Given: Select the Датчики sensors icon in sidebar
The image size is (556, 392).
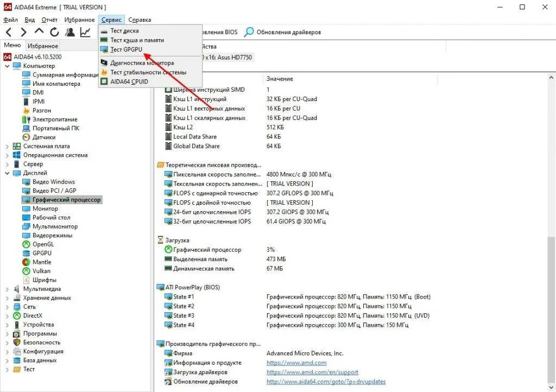Looking at the screenshot, I should pyautogui.click(x=26, y=137).
